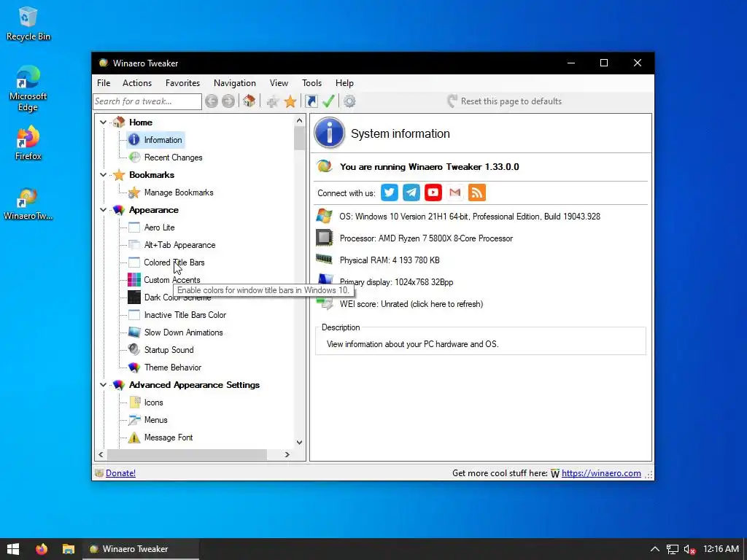This screenshot has height=560, width=747.
Task: Open bookmarks with the gold star icon
Action: (x=290, y=101)
